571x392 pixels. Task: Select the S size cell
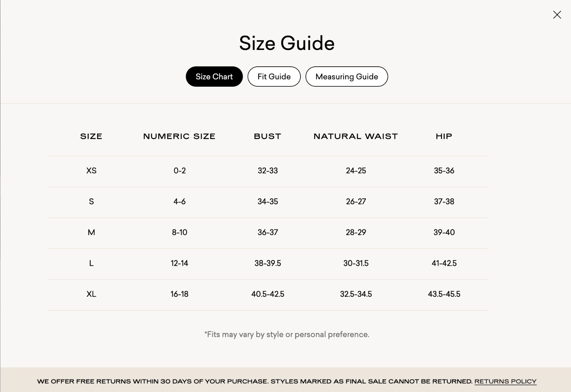[x=91, y=202]
